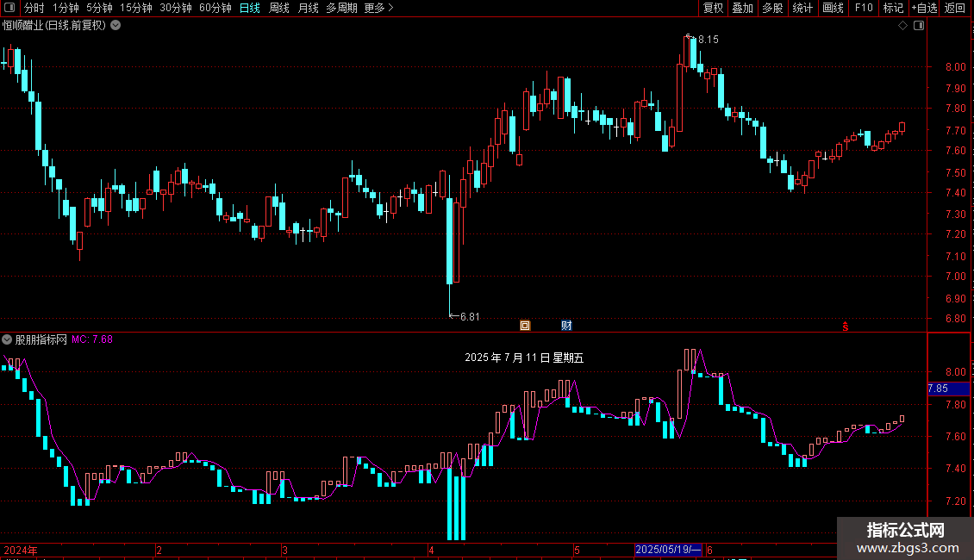Switch to 周线 weekly chart
Image resolution: width=974 pixels, height=560 pixels.
point(279,8)
